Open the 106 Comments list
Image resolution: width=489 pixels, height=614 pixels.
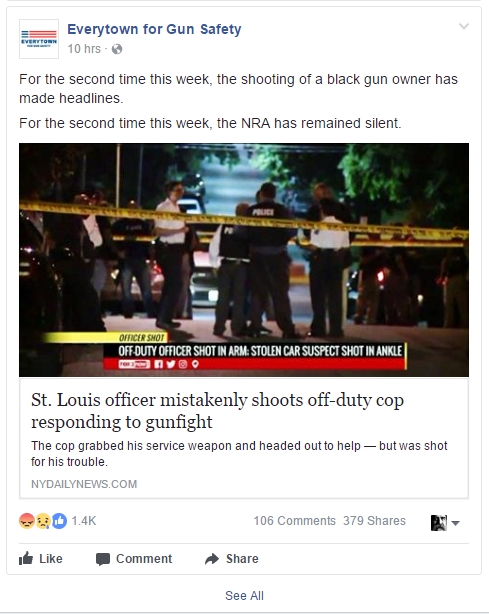(294, 521)
